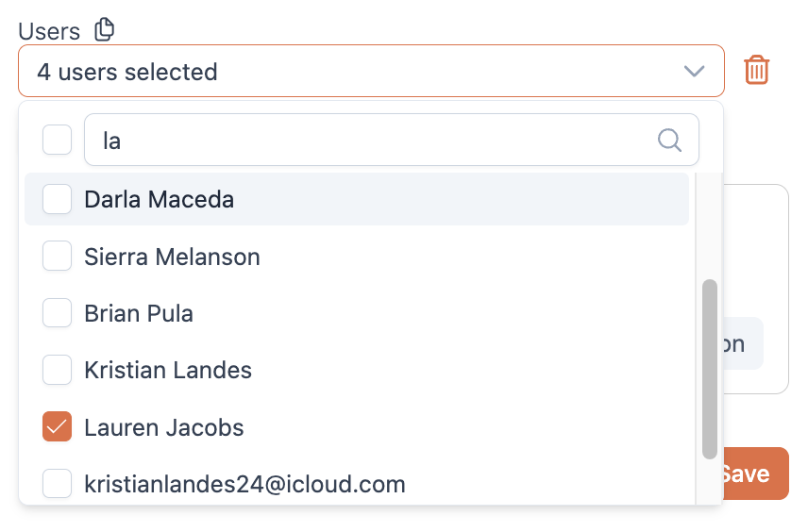The image size is (808, 532).
Task: Click the Lauren Jacobs name label
Action: click(x=164, y=427)
